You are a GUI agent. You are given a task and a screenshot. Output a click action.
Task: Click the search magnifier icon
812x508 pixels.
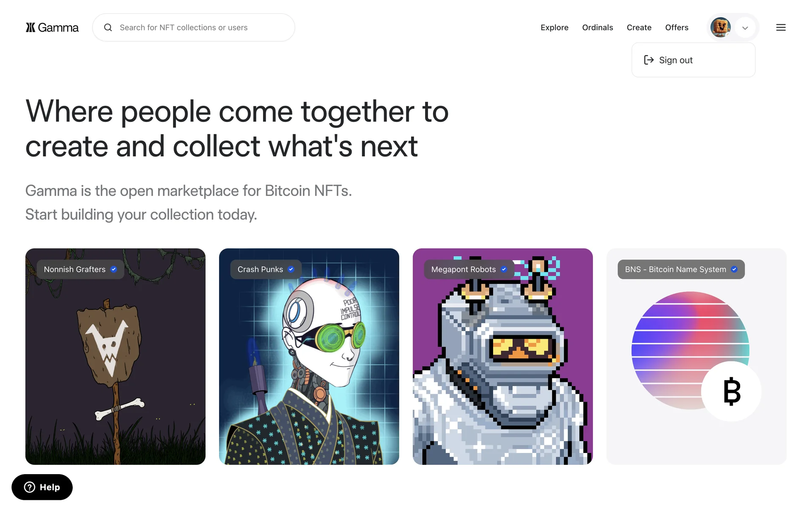pos(108,28)
